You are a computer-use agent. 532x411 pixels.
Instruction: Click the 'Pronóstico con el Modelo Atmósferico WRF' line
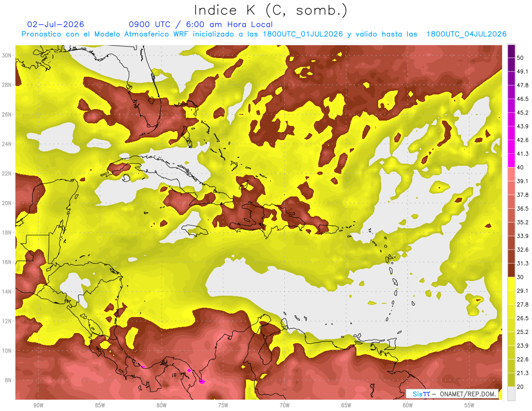(x=264, y=34)
